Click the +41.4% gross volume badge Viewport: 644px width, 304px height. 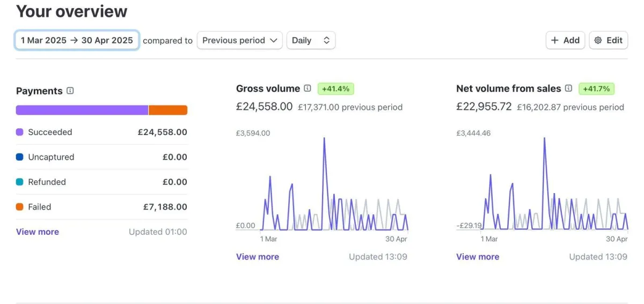(335, 88)
